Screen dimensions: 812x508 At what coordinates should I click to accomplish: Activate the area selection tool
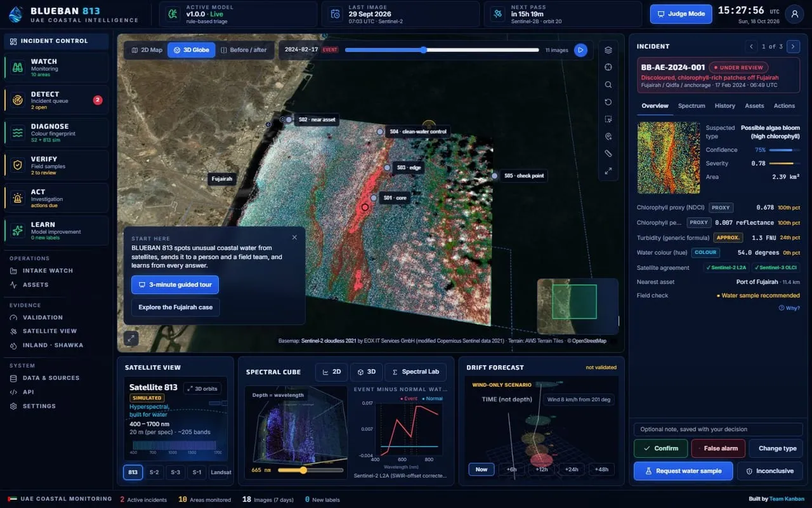pyautogui.click(x=608, y=119)
